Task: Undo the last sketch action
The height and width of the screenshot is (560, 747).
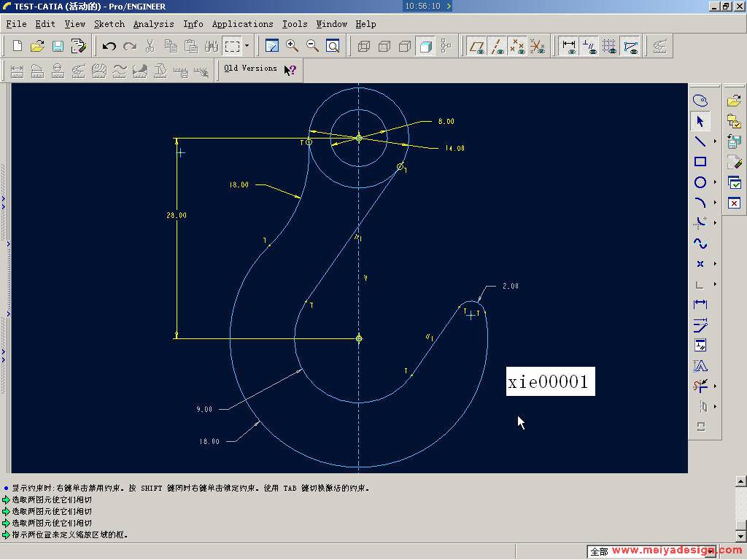Action: (x=109, y=46)
